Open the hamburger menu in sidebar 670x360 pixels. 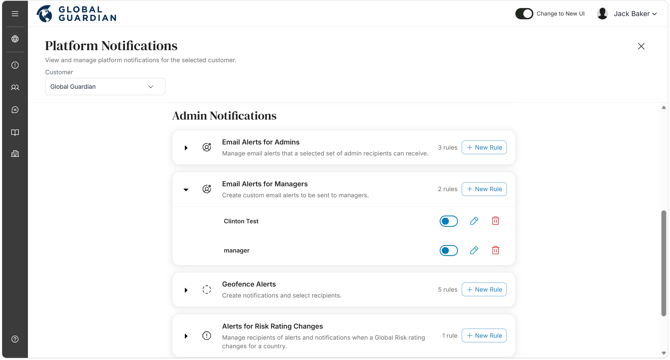click(x=15, y=14)
